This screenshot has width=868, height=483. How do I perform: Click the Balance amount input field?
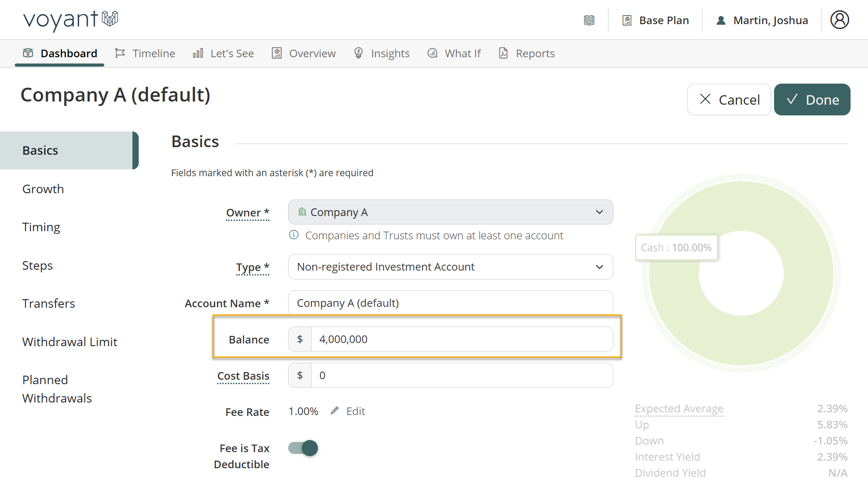pyautogui.click(x=462, y=339)
